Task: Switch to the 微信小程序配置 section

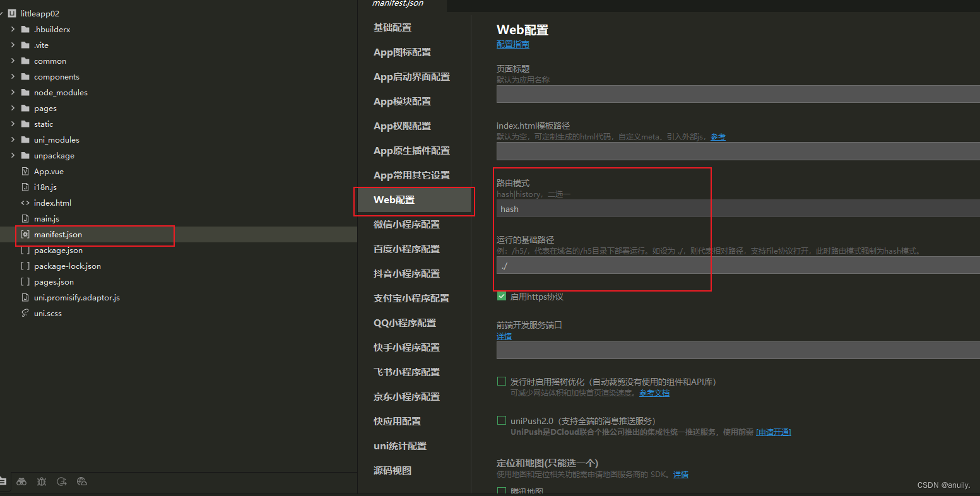Action: tap(407, 224)
